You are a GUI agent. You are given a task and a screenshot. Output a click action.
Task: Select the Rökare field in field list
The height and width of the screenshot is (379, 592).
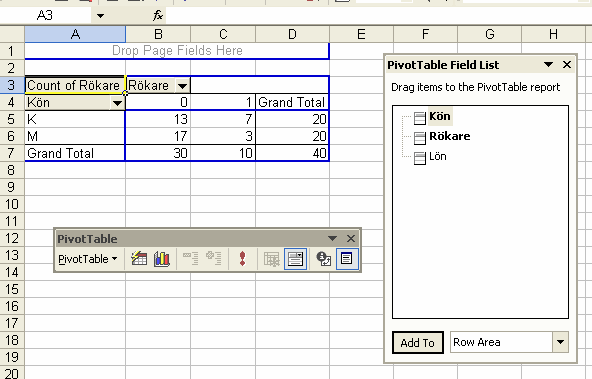(x=449, y=136)
